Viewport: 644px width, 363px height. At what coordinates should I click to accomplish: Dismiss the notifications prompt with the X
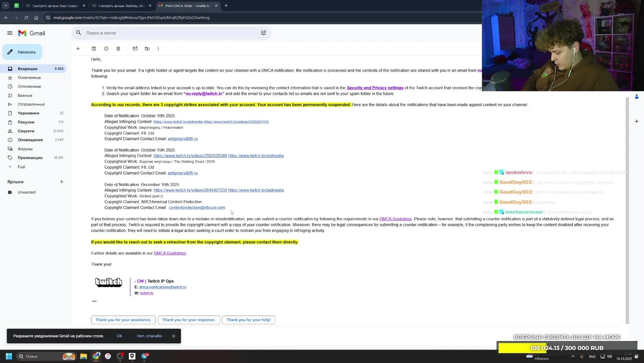click(173, 336)
